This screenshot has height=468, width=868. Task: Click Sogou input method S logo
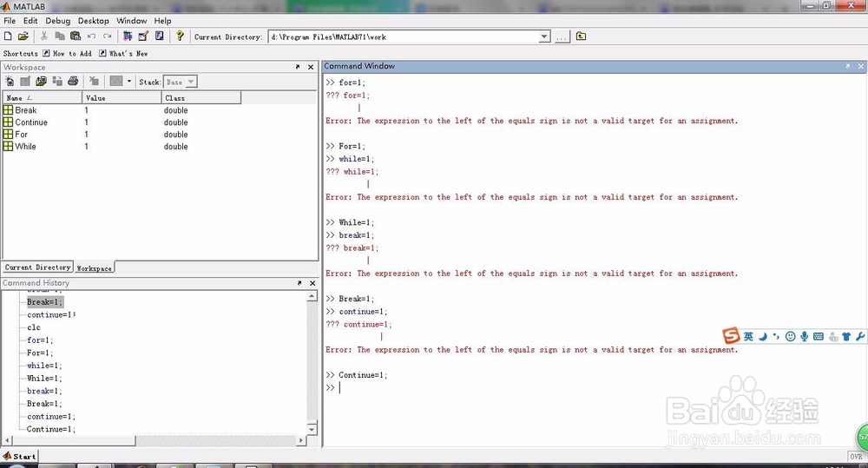point(731,336)
